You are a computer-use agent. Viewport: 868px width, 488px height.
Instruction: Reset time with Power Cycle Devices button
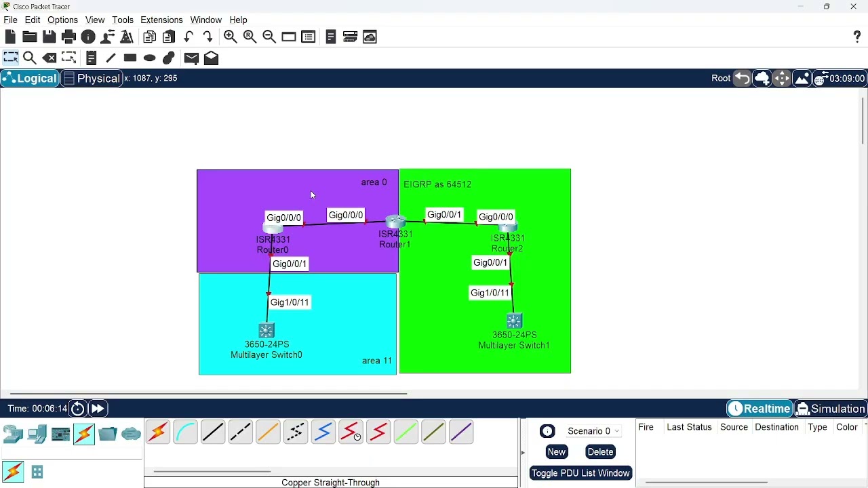point(78,409)
